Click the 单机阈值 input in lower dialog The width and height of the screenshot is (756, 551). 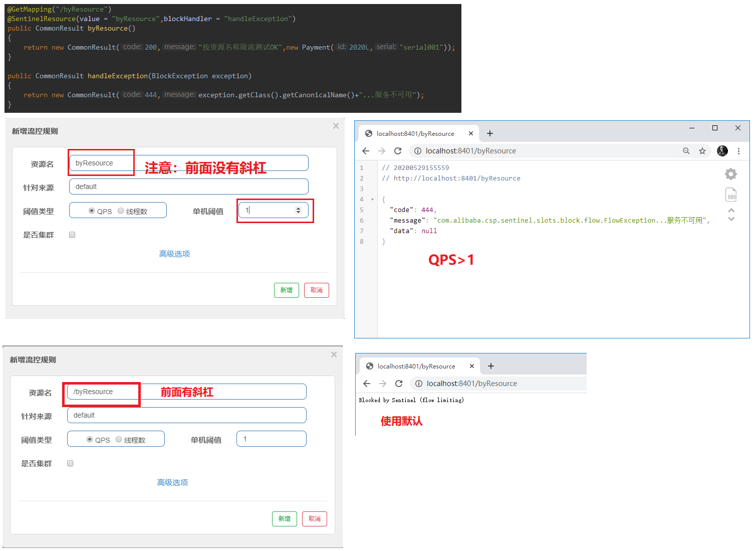pos(271,439)
